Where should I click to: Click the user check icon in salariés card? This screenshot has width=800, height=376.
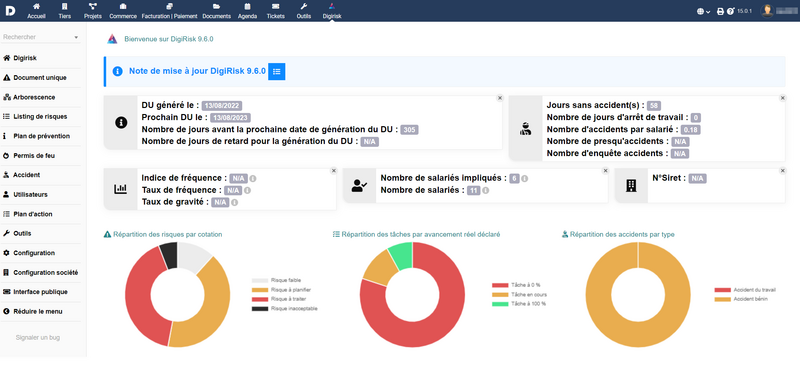(359, 186)
